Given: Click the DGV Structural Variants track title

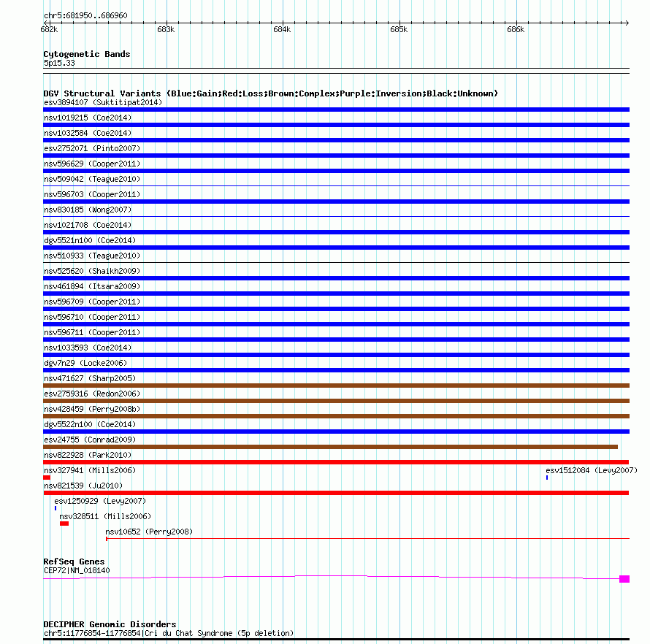Looking at the screenshot, I should [271, 93].
